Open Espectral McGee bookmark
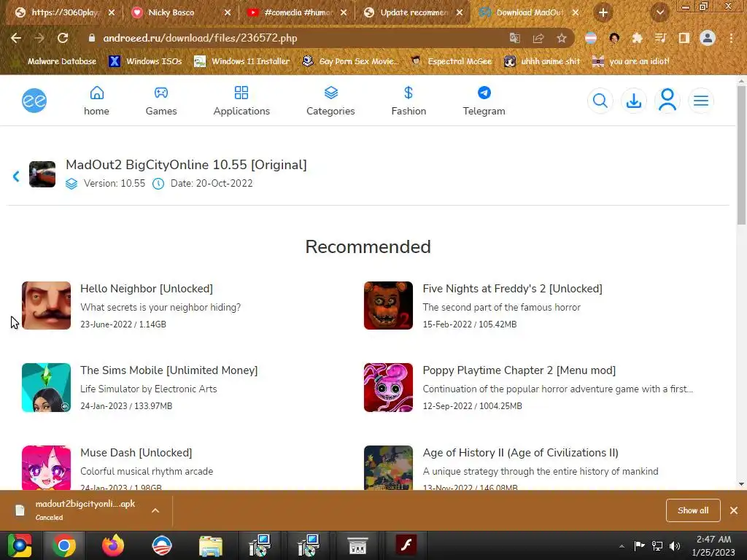747x560 pixels. coord(451,61)
